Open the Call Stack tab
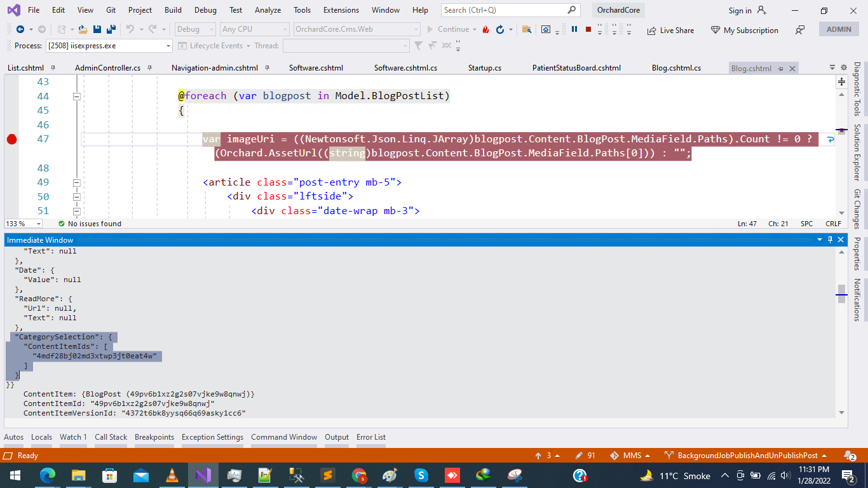This screenshot has height=488, width=868. click(111, 437)
